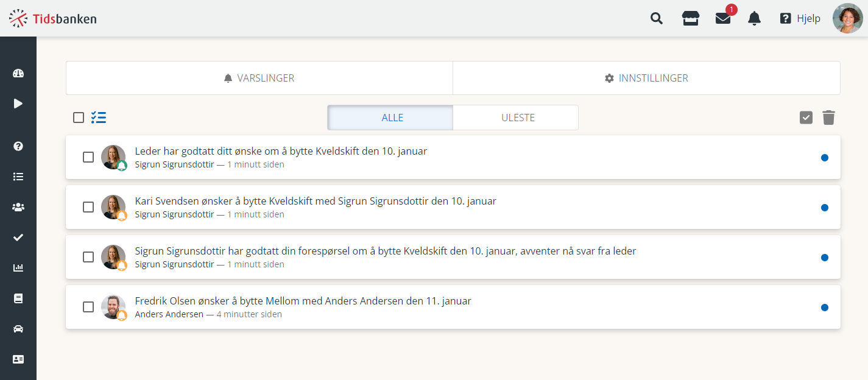Viewport: 868px width, 380px height.
Task: Click avatar on 'Kari Svendsen ønsker' row
Action: 113,207
